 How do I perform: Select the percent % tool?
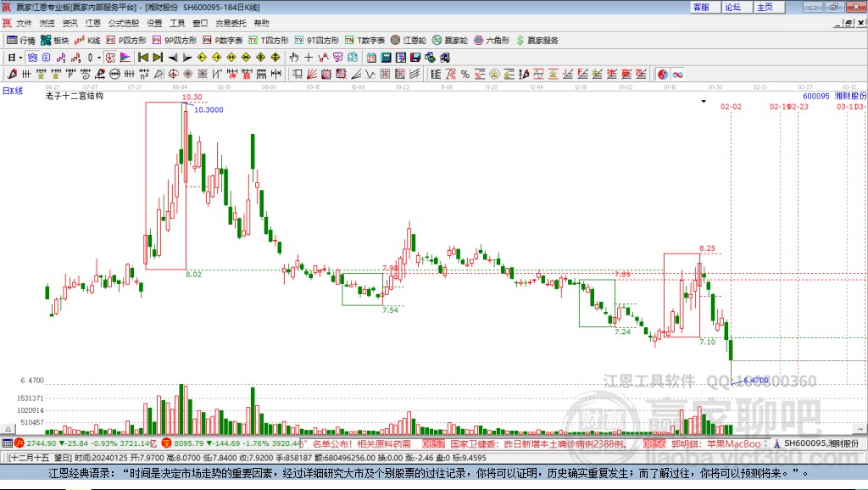465,74
